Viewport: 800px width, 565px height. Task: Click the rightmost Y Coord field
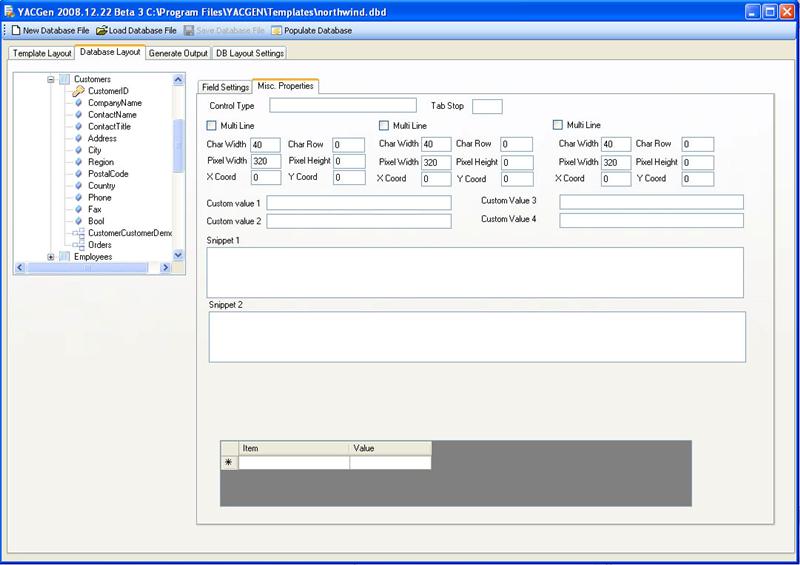698,179
